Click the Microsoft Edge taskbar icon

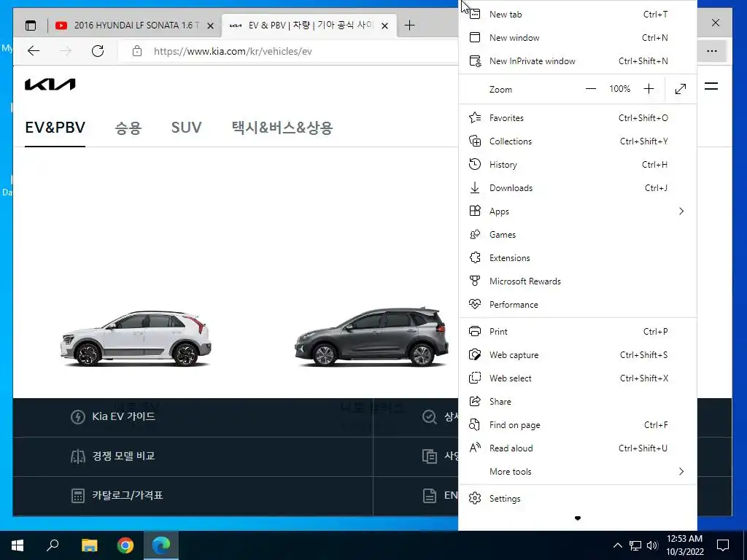pos(161,545)
